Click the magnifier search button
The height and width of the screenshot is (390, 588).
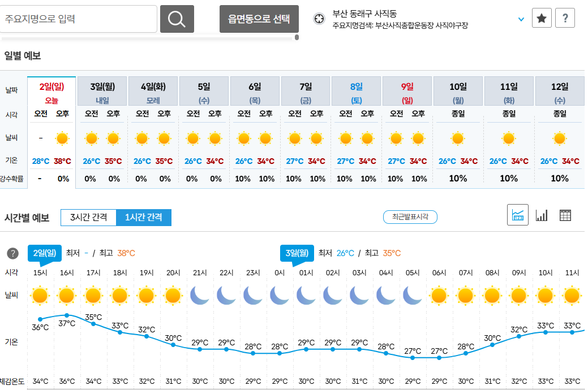(177, 19)
